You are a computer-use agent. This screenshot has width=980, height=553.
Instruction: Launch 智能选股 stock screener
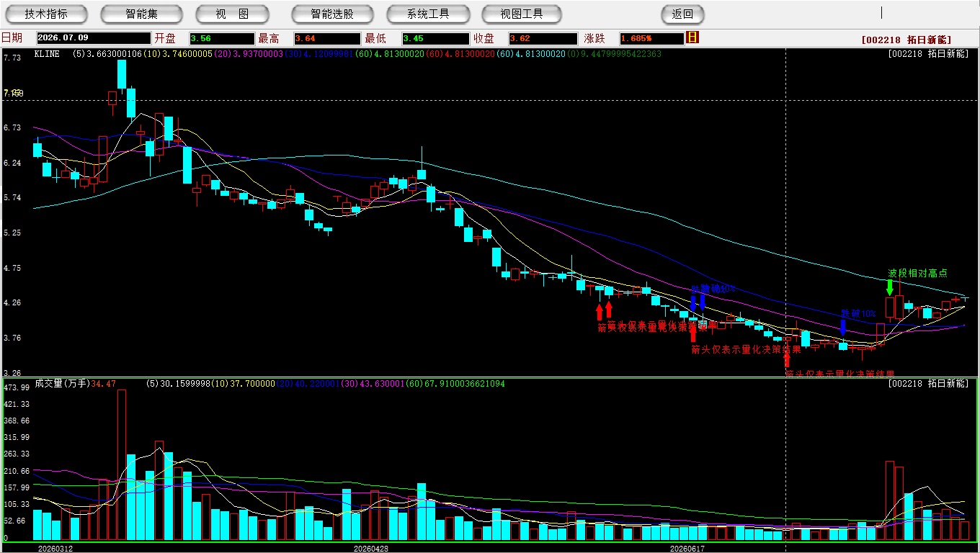(x=332, y=14)
